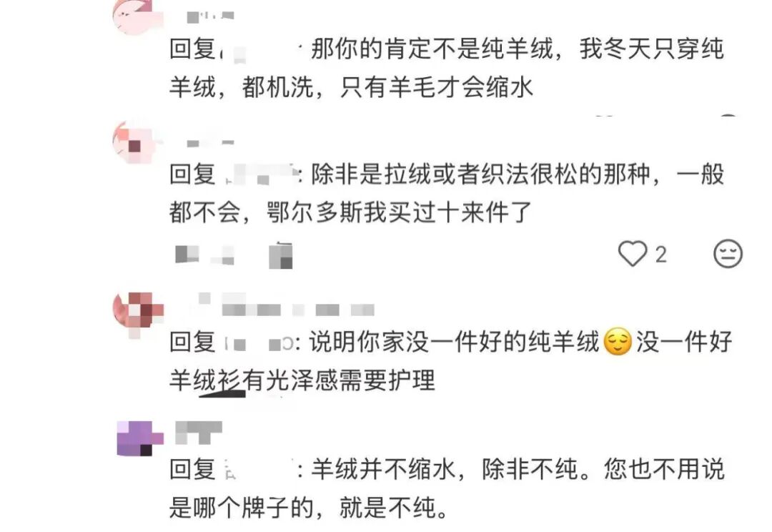Open the avatar of the 拉绒 comment author
This screenshot has width=772, height=532.
coord(134,144)
